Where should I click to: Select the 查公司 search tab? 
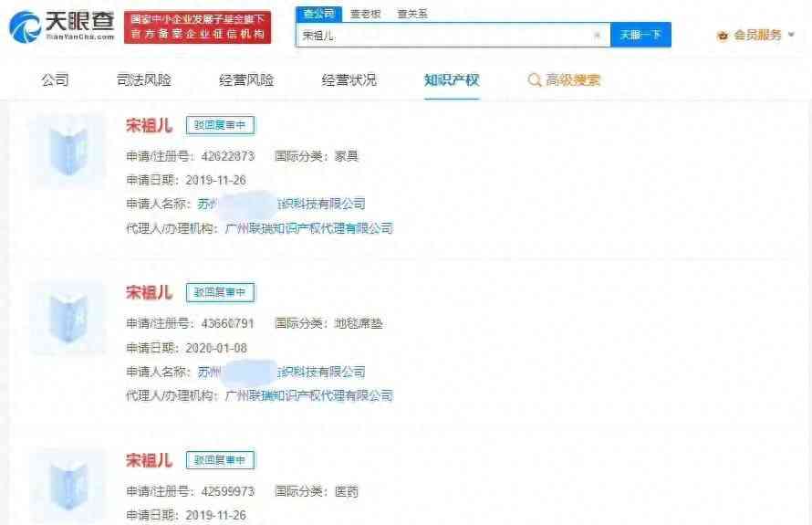[318, 14]
